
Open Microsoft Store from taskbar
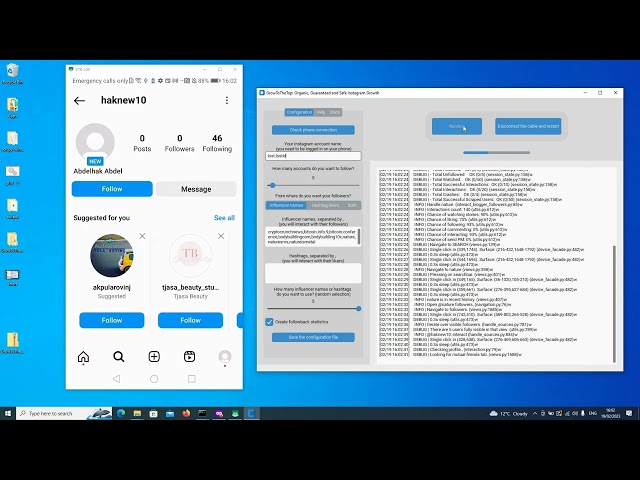153,413
